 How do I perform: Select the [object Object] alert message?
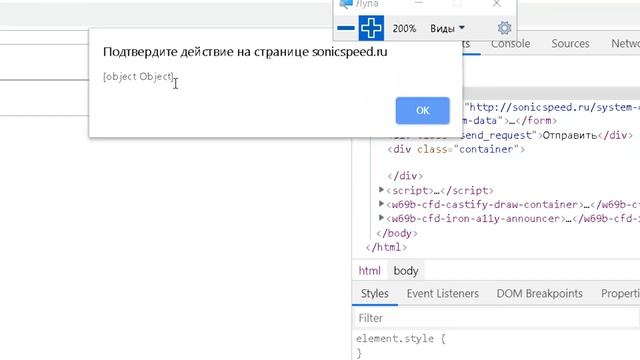138,76
